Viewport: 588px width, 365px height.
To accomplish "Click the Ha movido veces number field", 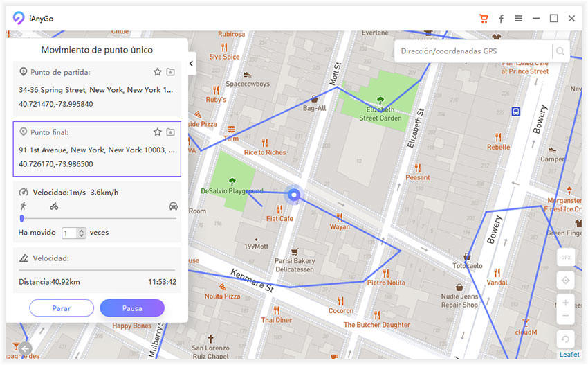I will 70,233.
